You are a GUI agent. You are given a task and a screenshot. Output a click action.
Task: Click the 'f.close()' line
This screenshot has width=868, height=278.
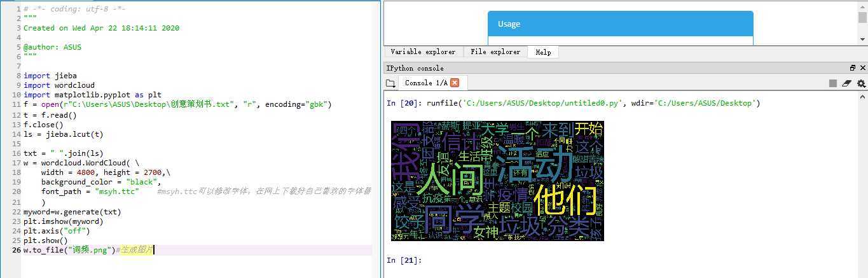pyautogui.click(x=43, y=125)
